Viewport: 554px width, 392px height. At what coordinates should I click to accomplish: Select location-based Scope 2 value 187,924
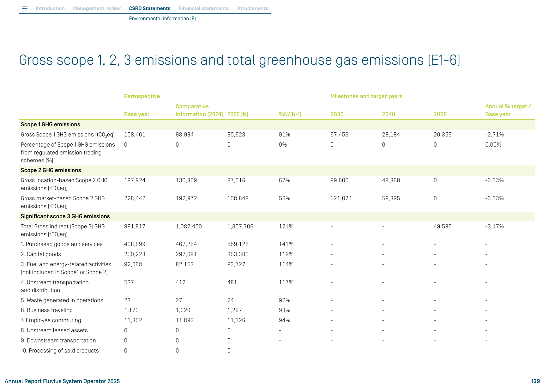coord(135,180)
